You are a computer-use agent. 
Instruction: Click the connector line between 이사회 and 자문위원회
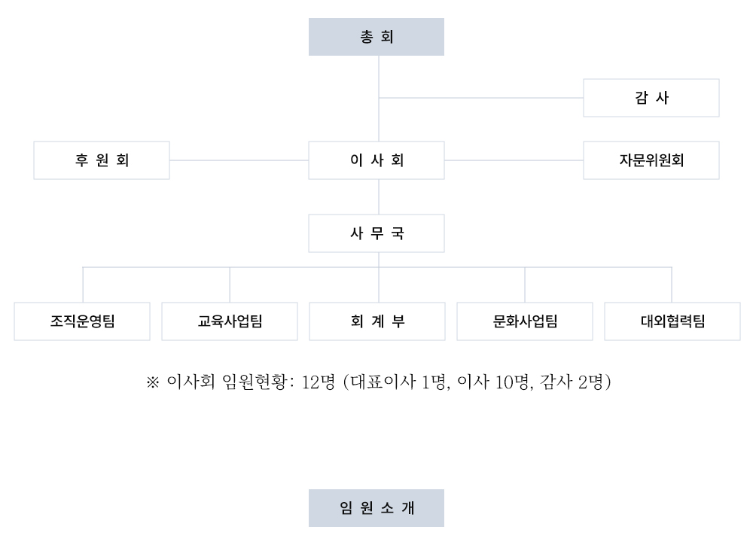pyautogui.click(x=514, y=160)
